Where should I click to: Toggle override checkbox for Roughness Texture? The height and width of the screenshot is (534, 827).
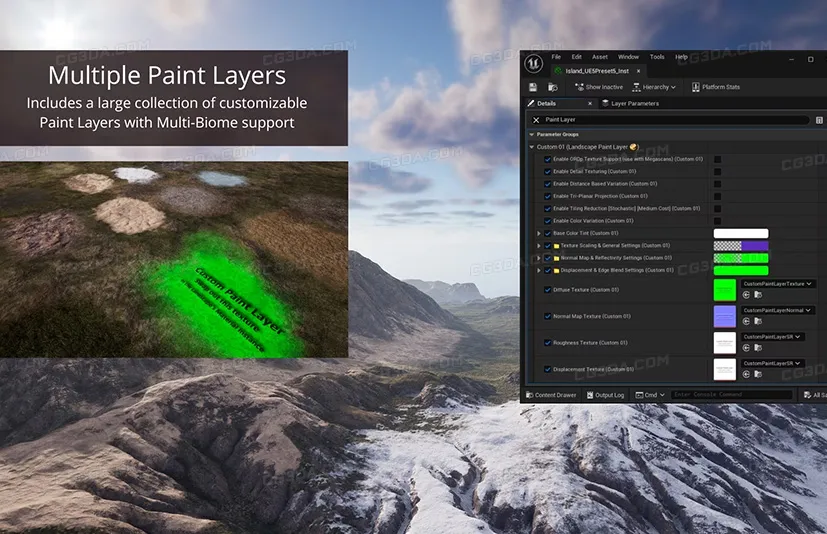pos(547,343)
